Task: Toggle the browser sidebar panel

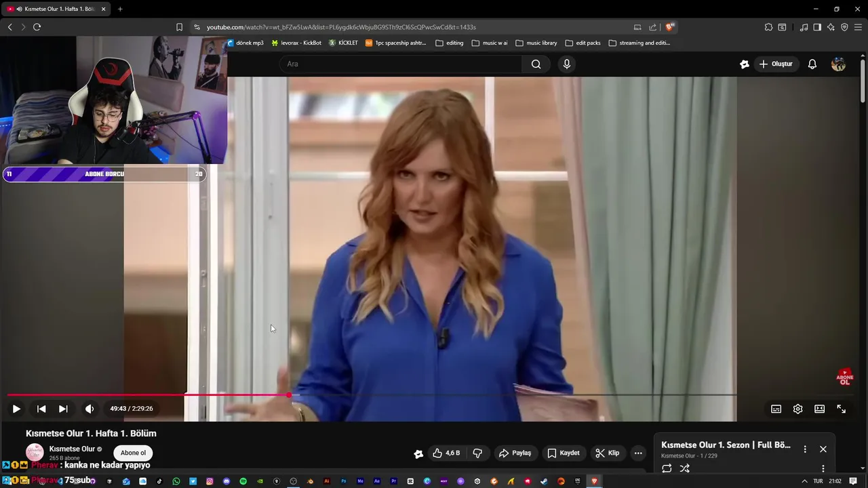Action: (x=817, y=27)
